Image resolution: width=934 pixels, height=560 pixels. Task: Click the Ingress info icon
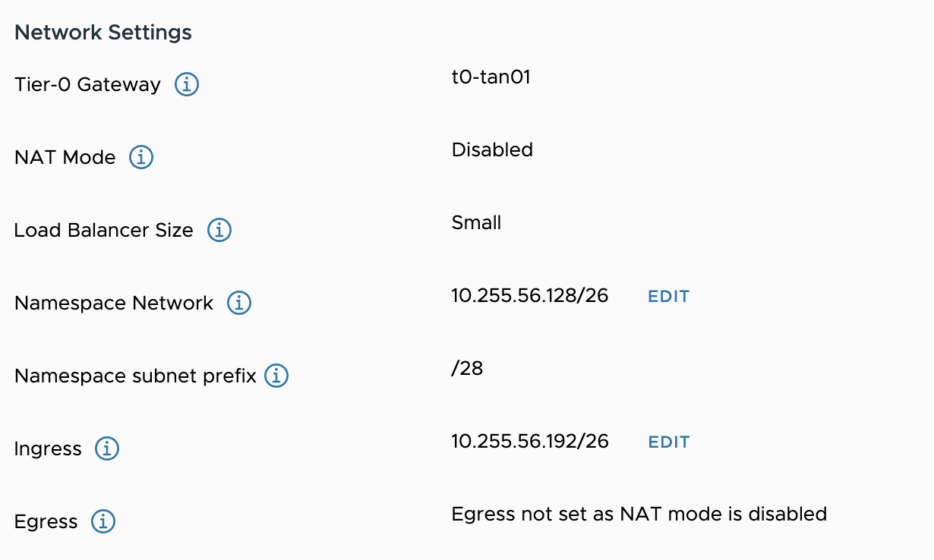(107, 448)
